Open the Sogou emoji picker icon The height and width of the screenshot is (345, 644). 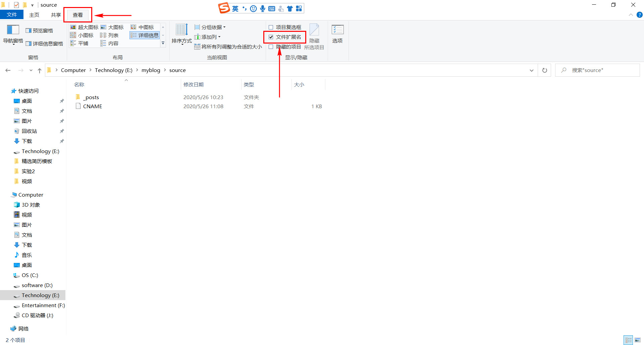253,8
